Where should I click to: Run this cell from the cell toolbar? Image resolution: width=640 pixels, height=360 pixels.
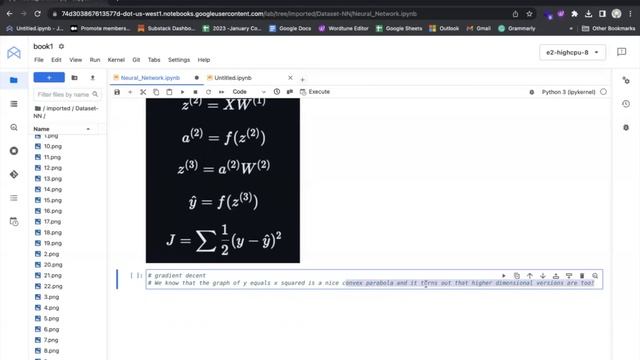coord(504,276)
